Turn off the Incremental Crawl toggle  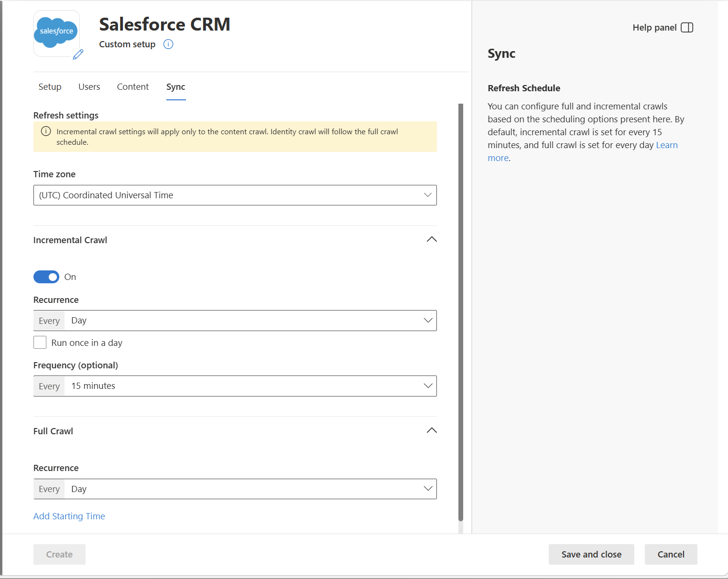point(46,277)
